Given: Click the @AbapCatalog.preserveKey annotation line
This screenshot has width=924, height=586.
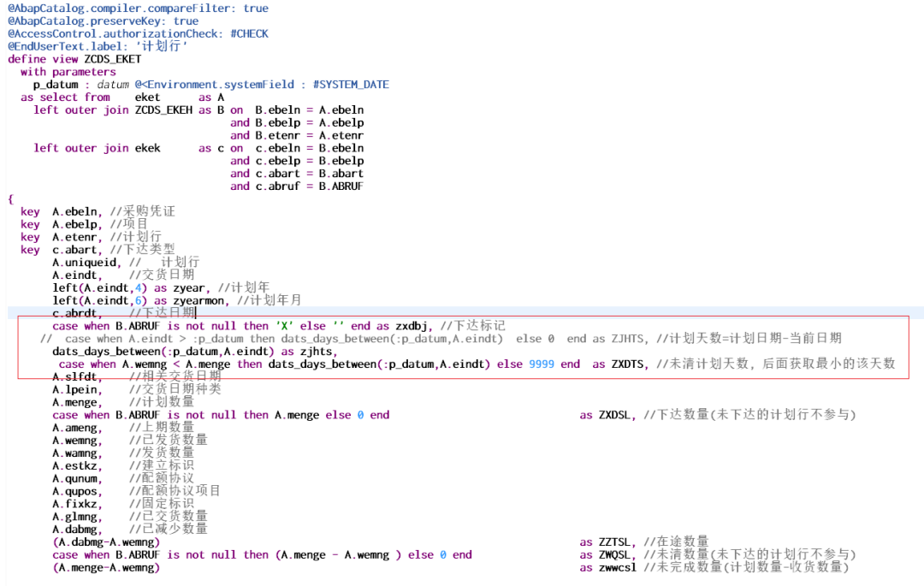Looking at the screenshot, I should tap(104, 21).
